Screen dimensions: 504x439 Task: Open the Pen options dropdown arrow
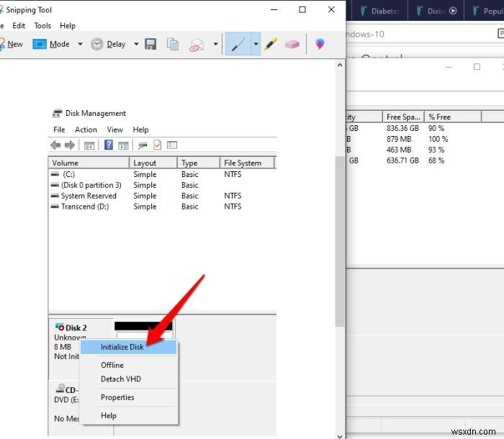pos(256,44)
